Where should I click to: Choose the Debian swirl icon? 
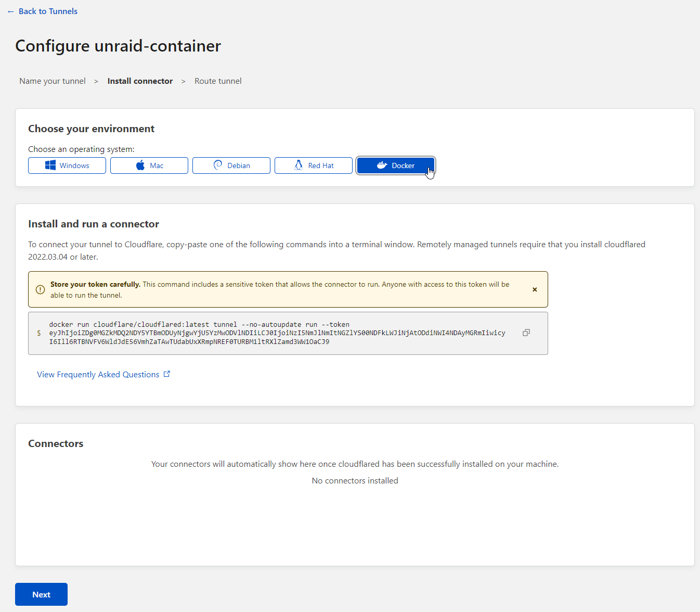(218, 165)
